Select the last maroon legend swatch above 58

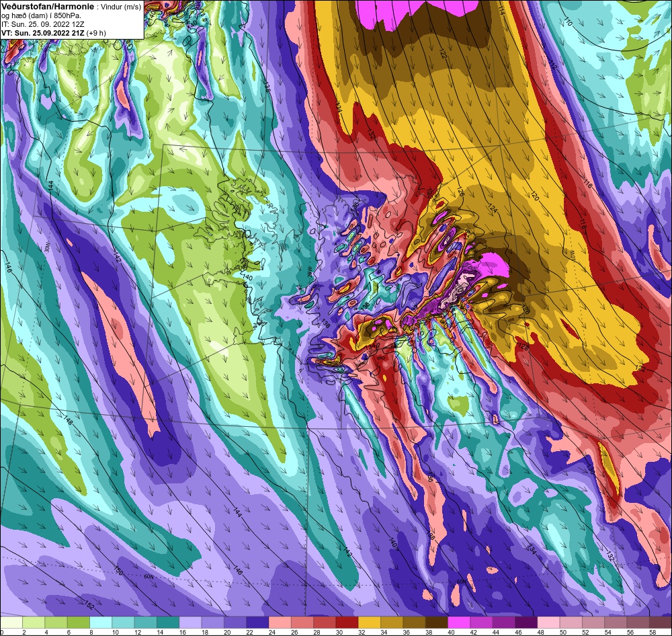click(x=661, y=623)
